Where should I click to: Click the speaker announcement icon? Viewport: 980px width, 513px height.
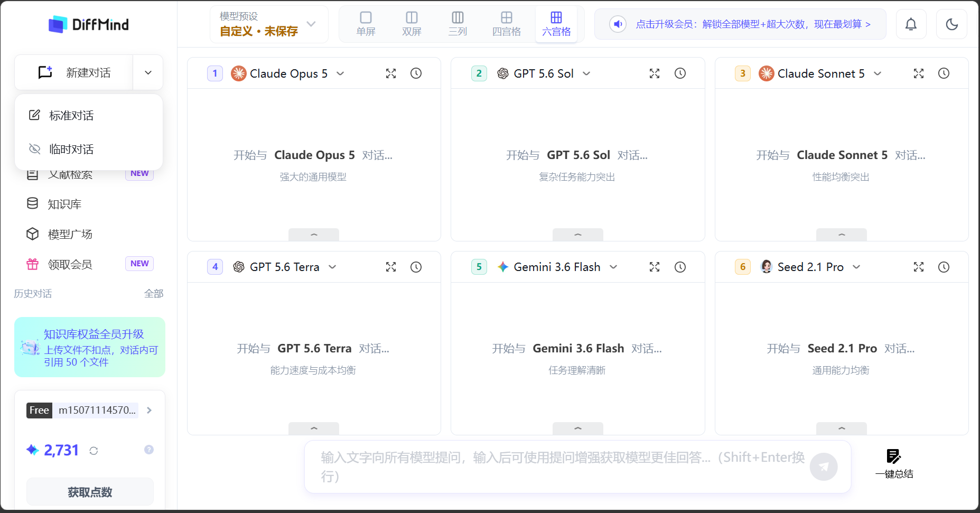tap(618, 24)
